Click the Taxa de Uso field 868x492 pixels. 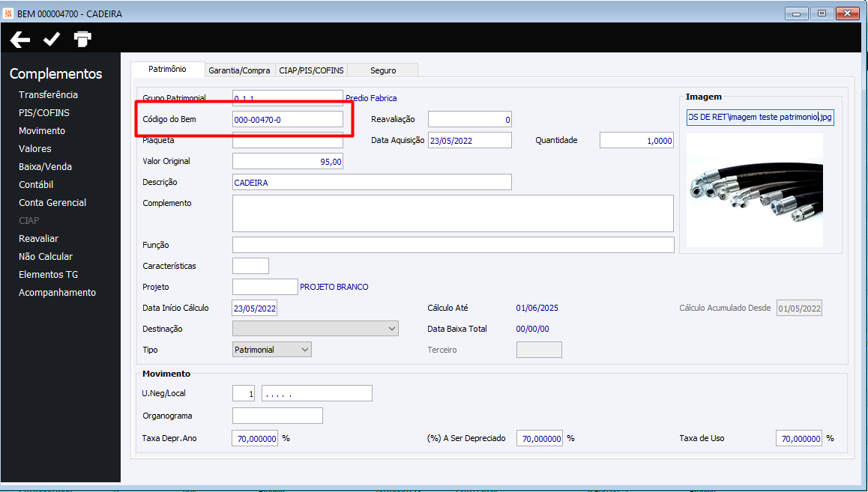tap(799, 438)
